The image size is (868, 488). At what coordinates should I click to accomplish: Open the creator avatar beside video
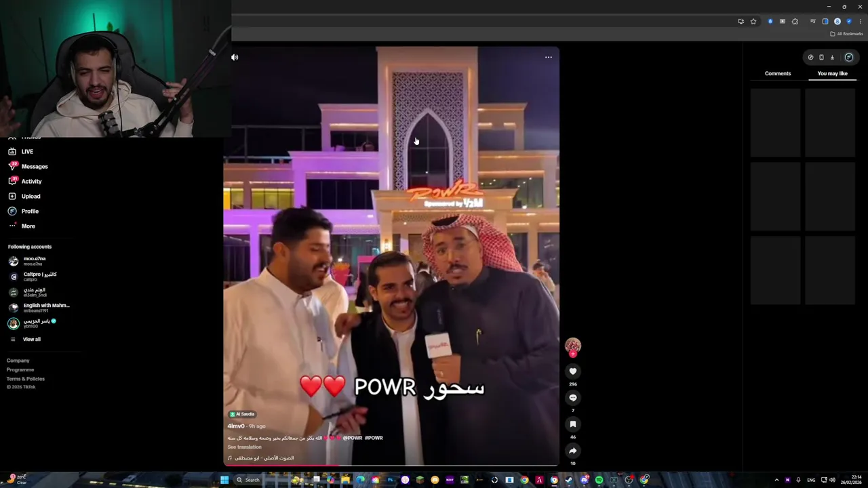(x=573, y=346)
